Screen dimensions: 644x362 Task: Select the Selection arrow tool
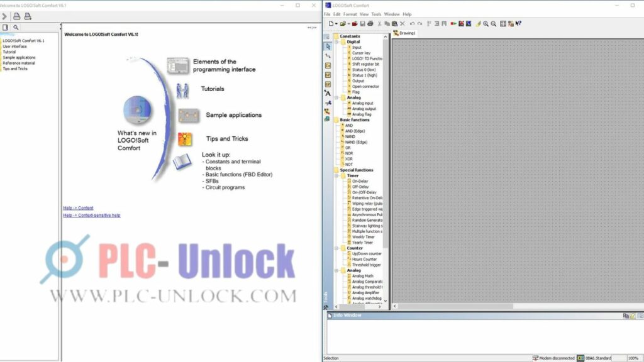coord(328,47)
